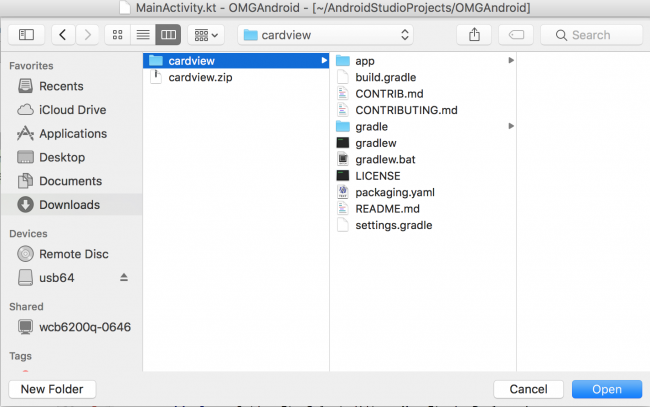This screenshot has width=650, height=407.
Task: Click the Share toolbar button
Action: (474, 35)
